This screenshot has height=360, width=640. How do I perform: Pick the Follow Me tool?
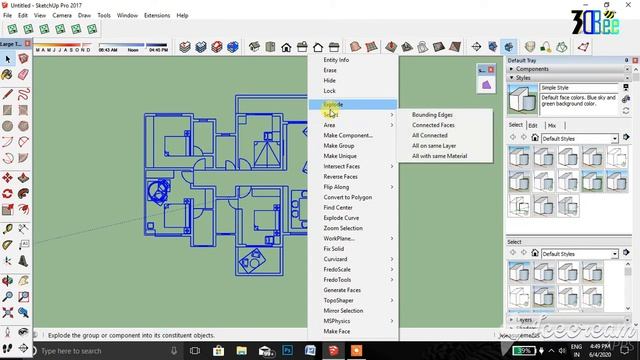23,193
